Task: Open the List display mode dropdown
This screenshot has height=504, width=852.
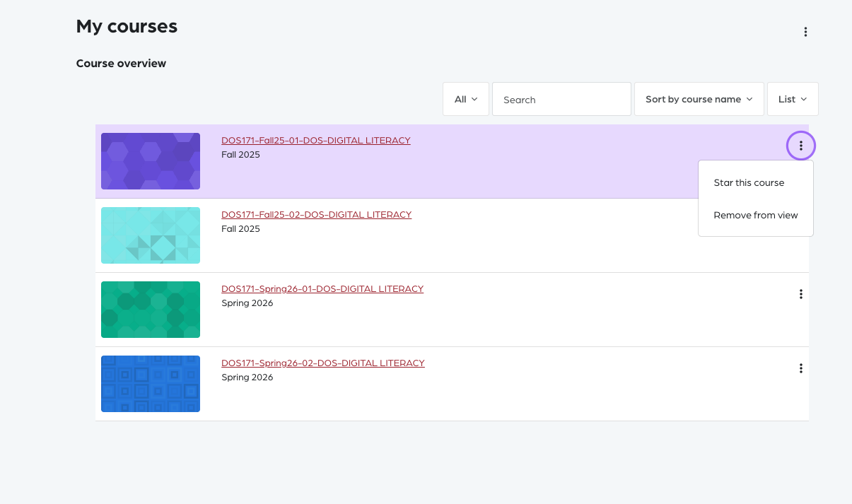Action: click(x=793, y=99)
